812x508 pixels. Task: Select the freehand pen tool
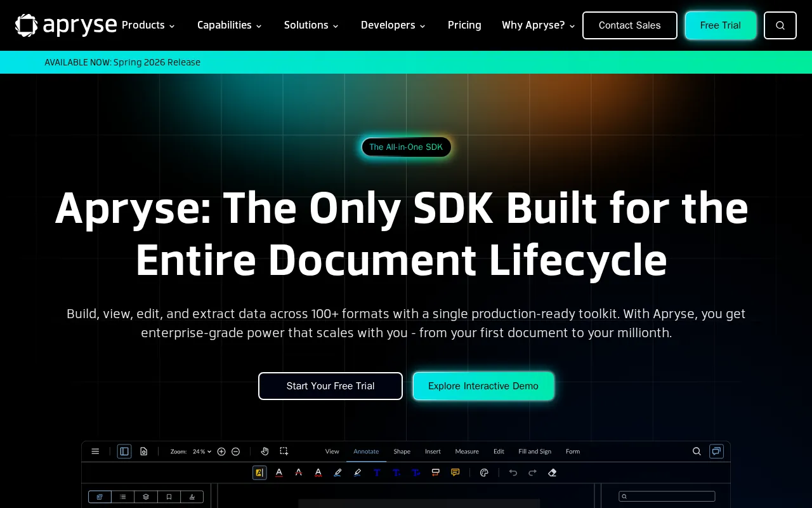point(338,472)
